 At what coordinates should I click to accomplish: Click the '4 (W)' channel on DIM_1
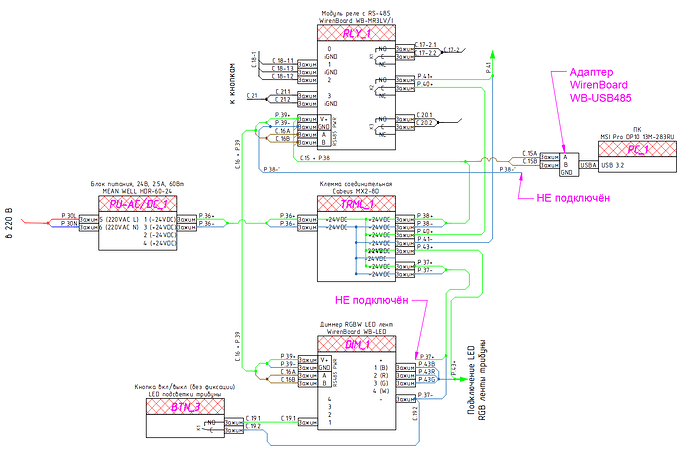[381, 391]
